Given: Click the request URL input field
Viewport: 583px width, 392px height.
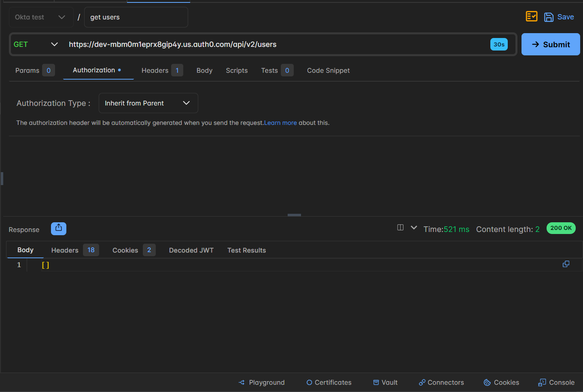Looking at the screenshot, I should (275, 44).
